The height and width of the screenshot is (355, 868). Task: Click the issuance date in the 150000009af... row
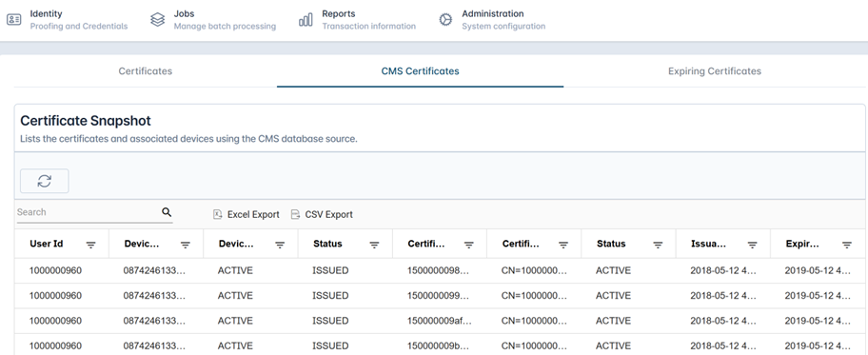pyautogui.click(x=723, y=321)
